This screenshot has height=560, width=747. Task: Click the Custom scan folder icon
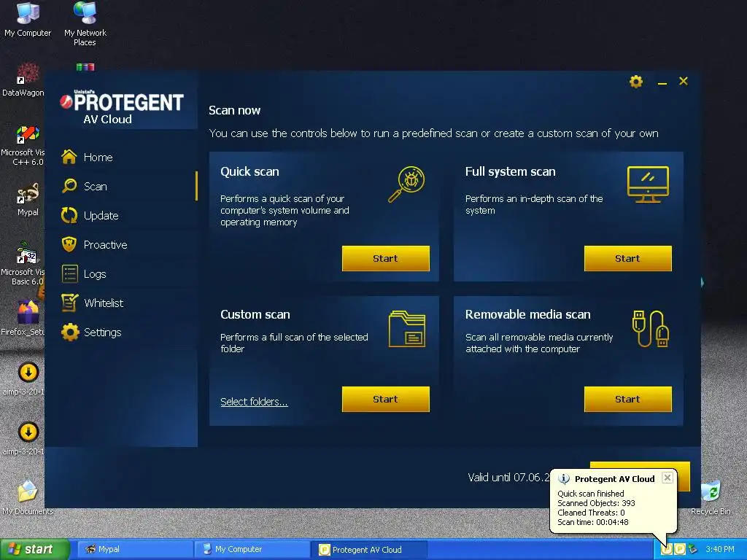coord(407,329)
